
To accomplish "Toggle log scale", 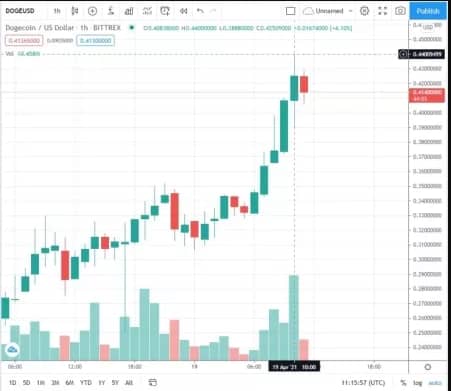I will [418, 383].
